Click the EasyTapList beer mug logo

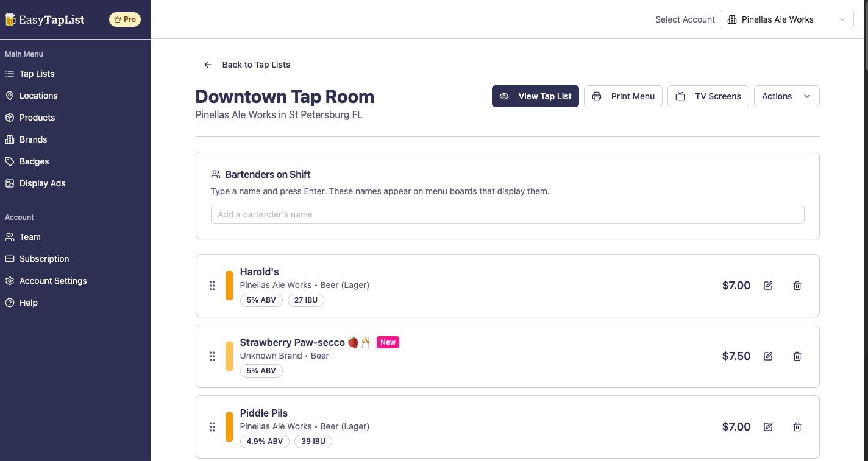(10, 19)
